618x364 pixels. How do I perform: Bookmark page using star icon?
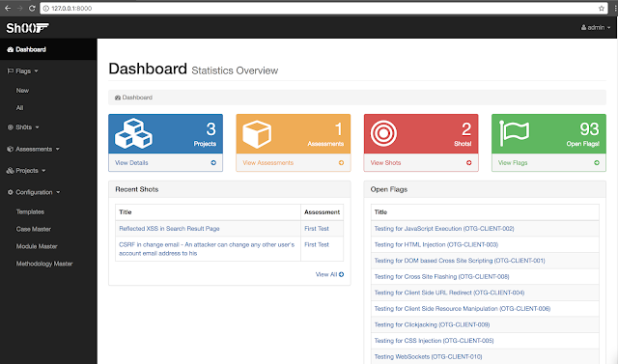click(x=602, y=9)
